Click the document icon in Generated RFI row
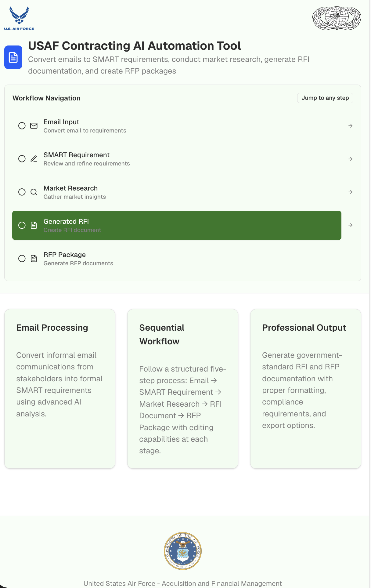This screenshot has width=371, height=588. [34, 225]
